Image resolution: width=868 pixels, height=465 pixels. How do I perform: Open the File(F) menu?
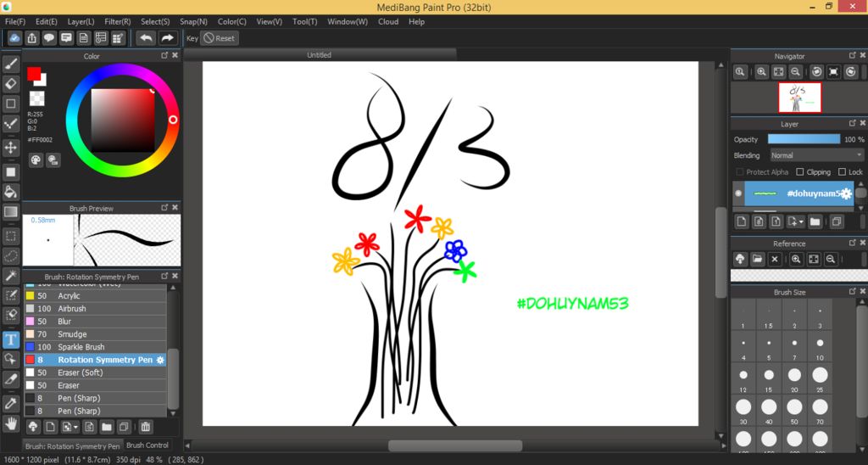[15, 21]
